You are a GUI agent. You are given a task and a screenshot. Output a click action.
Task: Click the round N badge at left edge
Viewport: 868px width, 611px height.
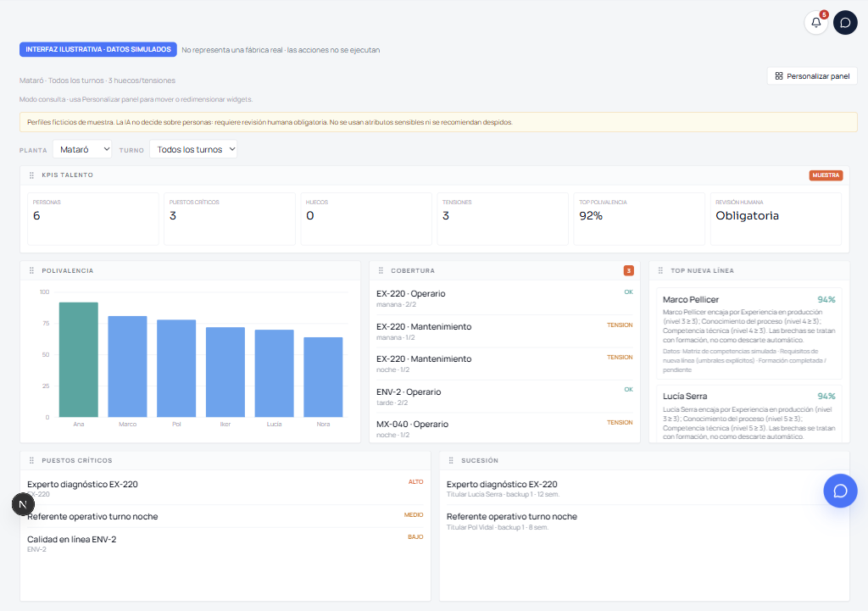point(23,504)
